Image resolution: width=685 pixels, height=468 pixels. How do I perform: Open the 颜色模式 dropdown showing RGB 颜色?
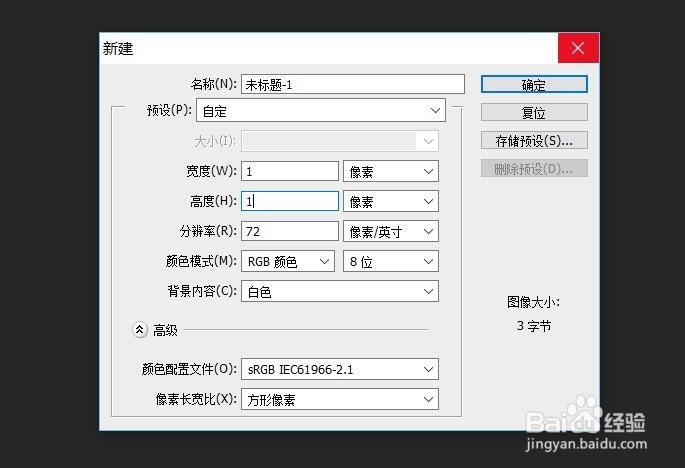coord(288,261)
